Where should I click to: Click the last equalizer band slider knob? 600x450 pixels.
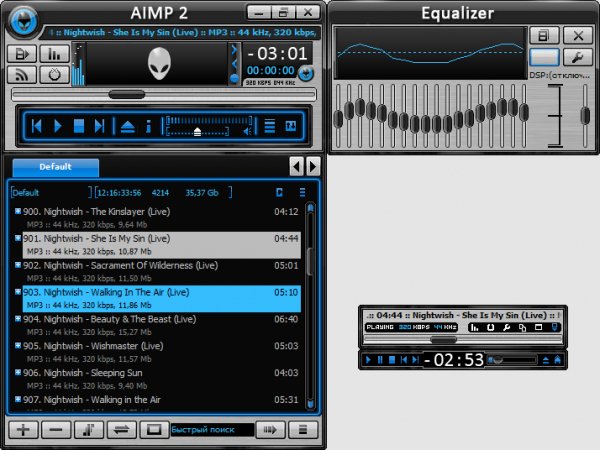[524, 112]
